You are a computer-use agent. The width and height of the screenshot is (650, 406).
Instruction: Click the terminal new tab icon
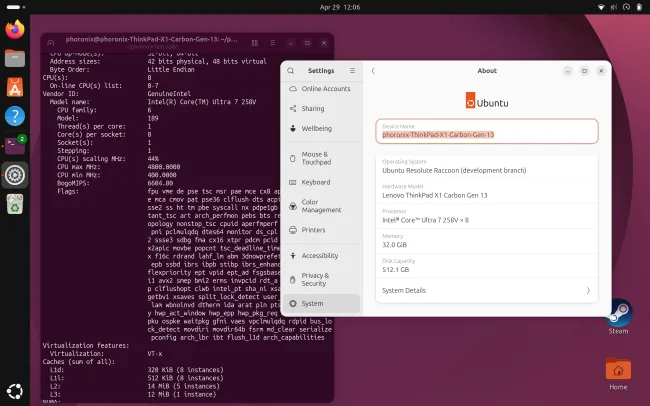click(51, 43)
